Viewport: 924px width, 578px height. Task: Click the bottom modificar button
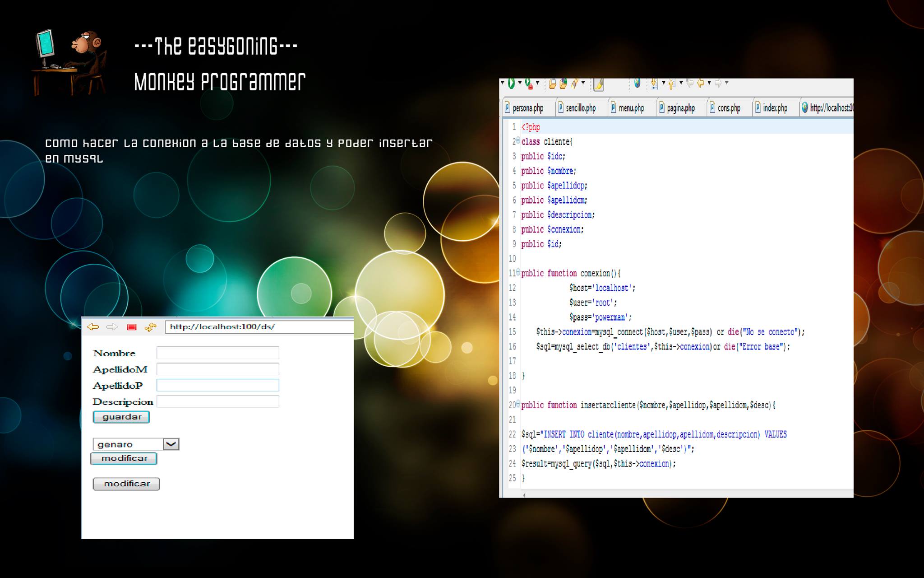click(x=126, y=484)
